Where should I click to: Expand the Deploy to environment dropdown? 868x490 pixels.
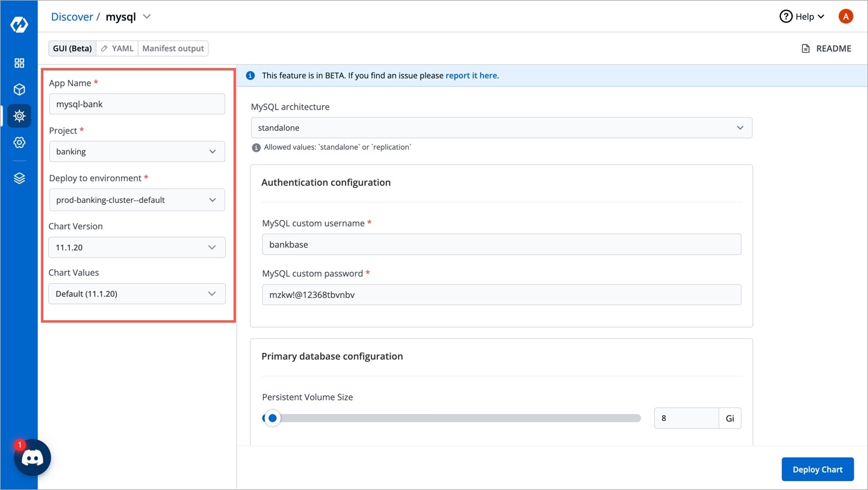coord(137,200)
